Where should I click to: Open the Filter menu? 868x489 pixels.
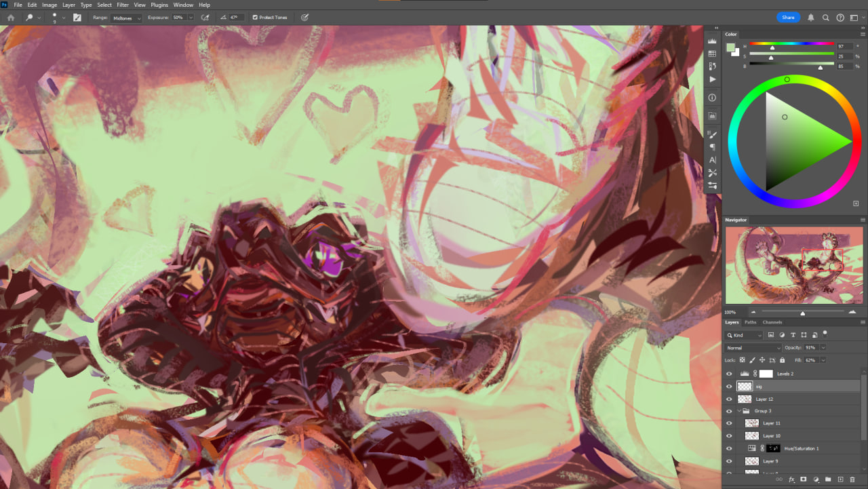coord(122,5)
